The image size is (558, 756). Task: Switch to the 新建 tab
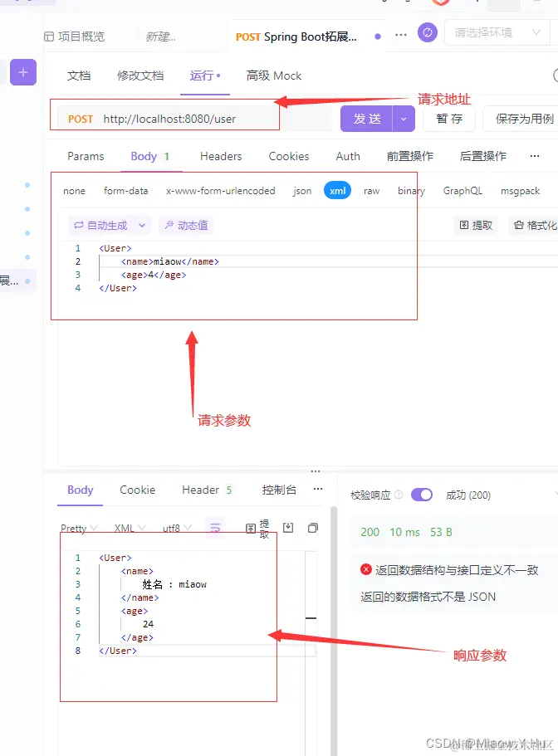[x=160, y=37]
